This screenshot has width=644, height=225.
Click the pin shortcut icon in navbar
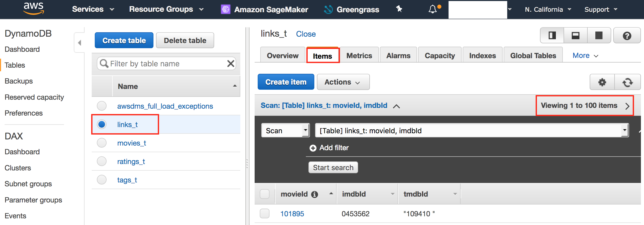pyautogui.click(x=399, y=9)
